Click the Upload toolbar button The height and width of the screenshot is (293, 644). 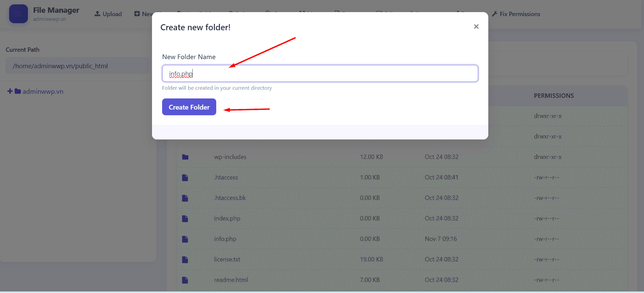pos(108,14)
